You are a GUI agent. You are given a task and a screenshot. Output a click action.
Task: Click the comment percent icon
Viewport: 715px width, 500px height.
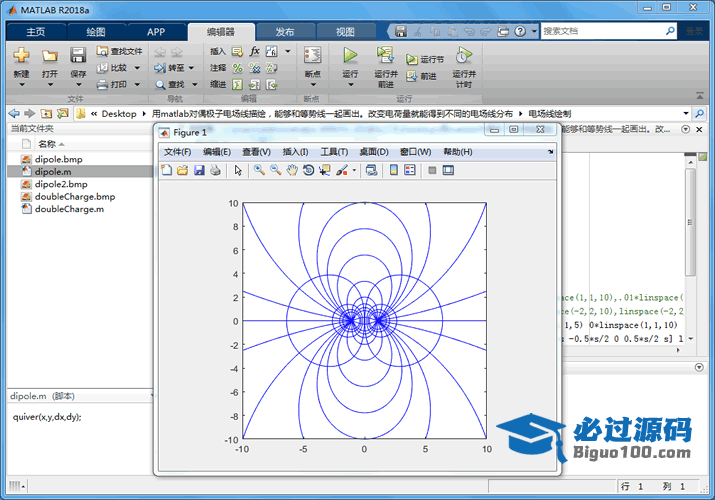point(238,68)
